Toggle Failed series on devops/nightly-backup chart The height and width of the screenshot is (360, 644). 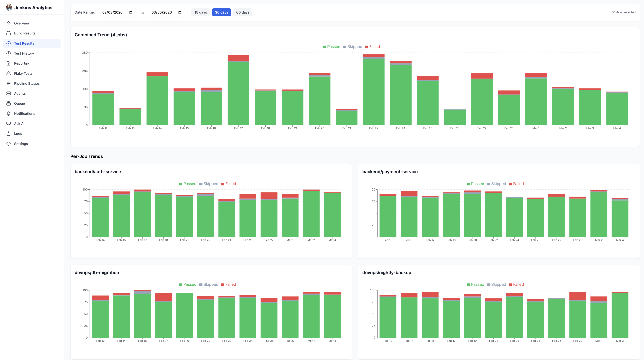click(516, 284)
